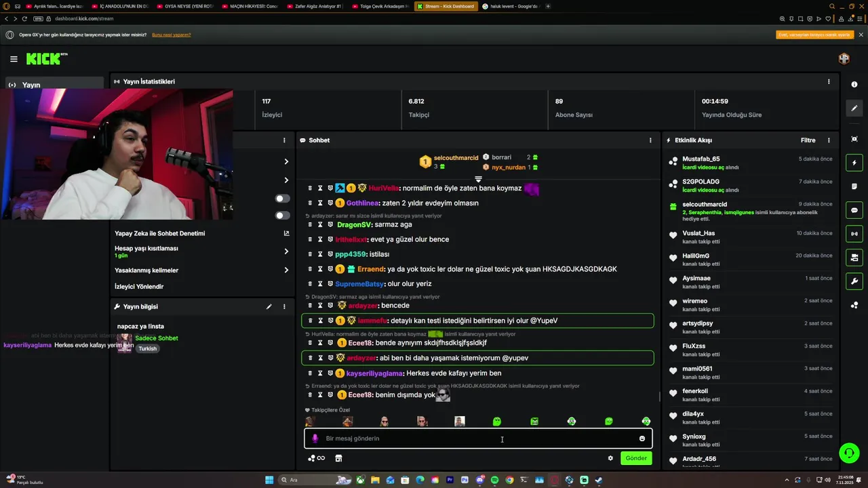Delete ppp4359's message with the trash icon

[x=310, y=254]
